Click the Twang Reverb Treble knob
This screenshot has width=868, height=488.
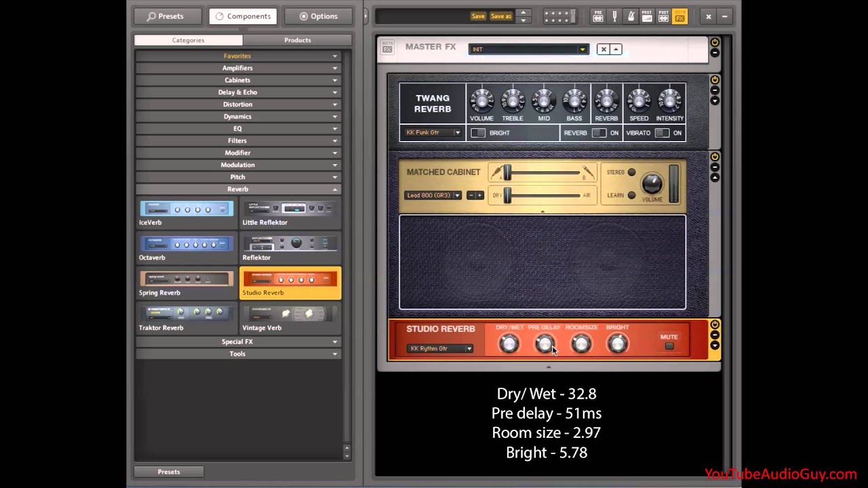pos(513,100)
